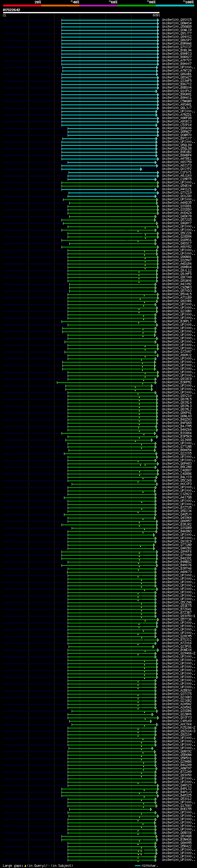Select hit UniRef100_B3RPL7
The image size is (197, 868).
[x=177, y=321]
